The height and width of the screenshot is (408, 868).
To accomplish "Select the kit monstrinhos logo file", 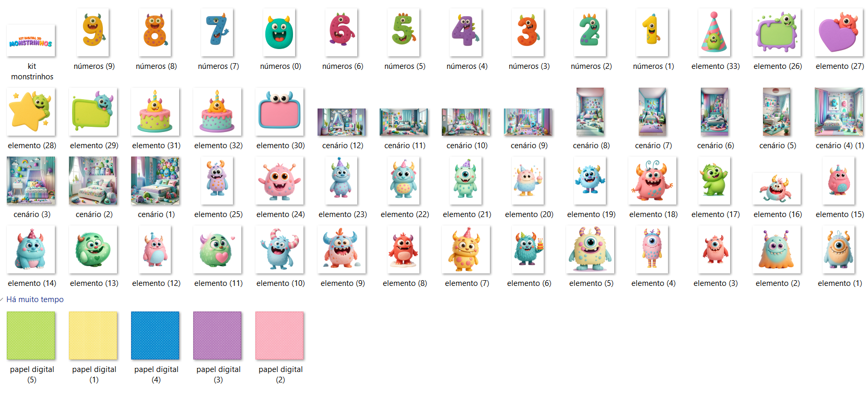I will [x=31, y=41].
